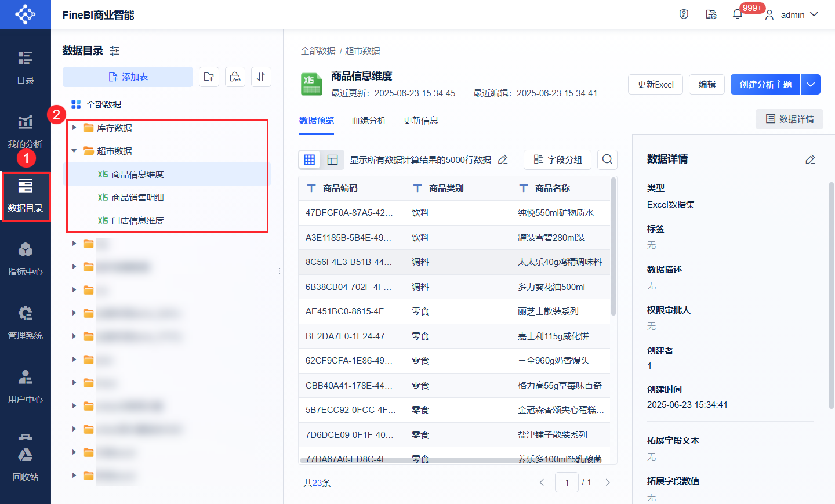
Task: Click the 商品名称 column header
Action: click(x=560, y=188)
